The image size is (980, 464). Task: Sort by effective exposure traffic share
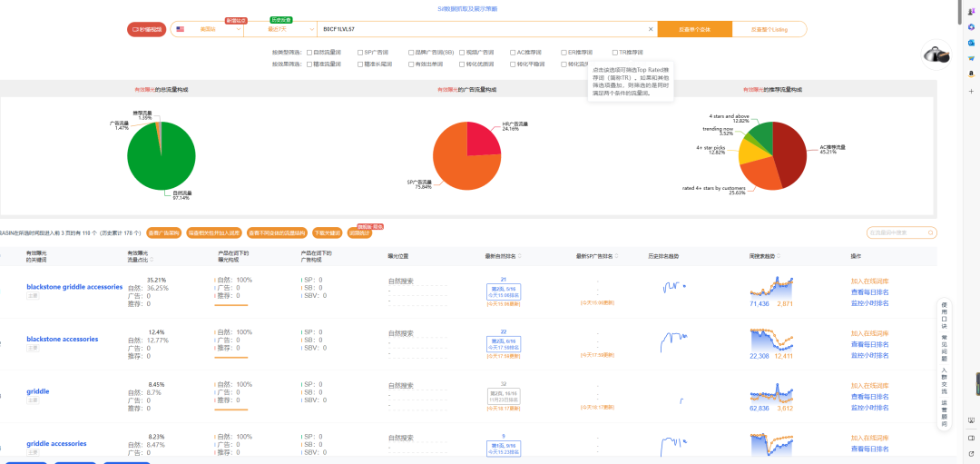tap(152, 260)
